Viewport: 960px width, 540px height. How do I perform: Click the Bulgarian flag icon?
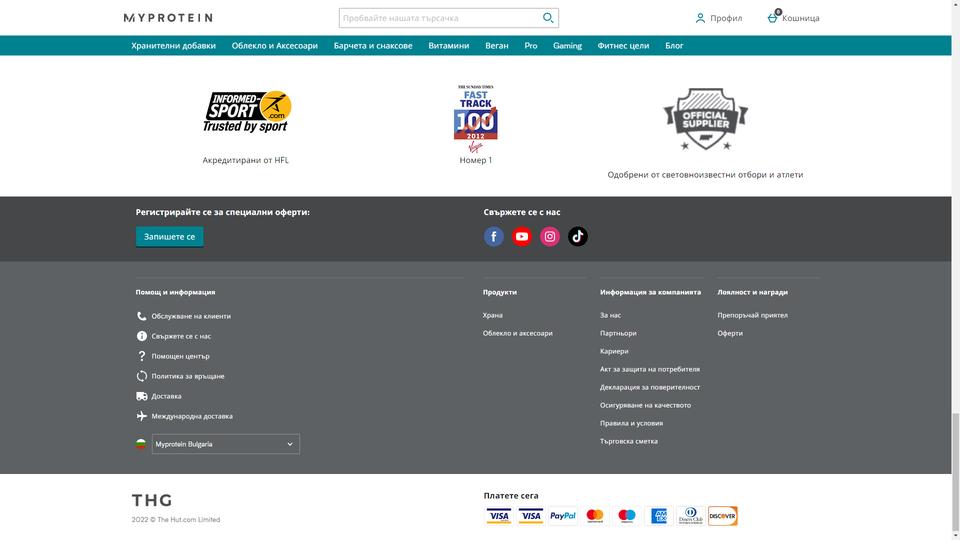141,444
